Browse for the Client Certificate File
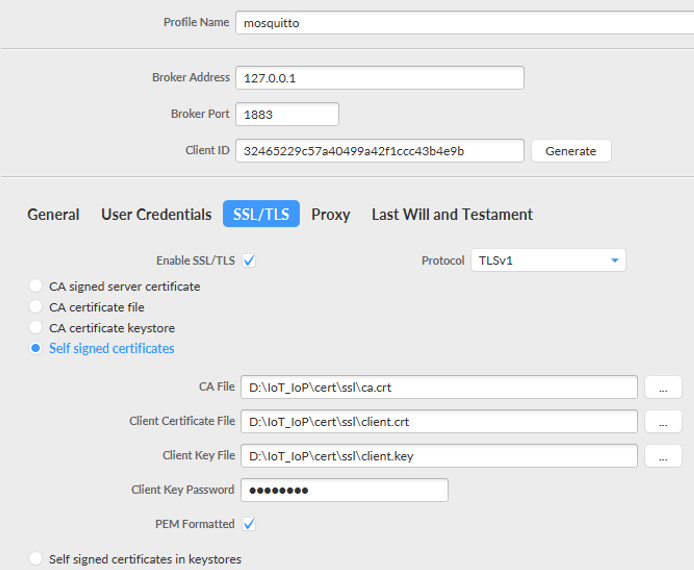This screenshot has width=694, height=570. pyautogui.click(x=663, y=421)
